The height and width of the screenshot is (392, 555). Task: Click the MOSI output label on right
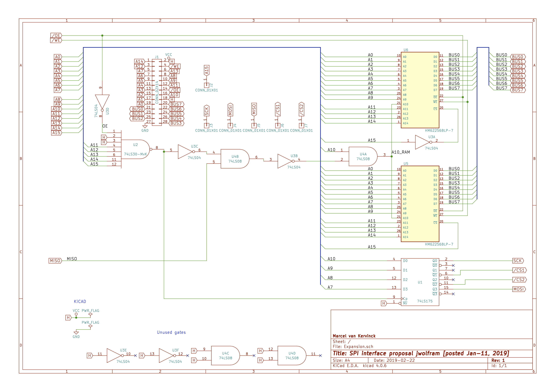point(519,289)
